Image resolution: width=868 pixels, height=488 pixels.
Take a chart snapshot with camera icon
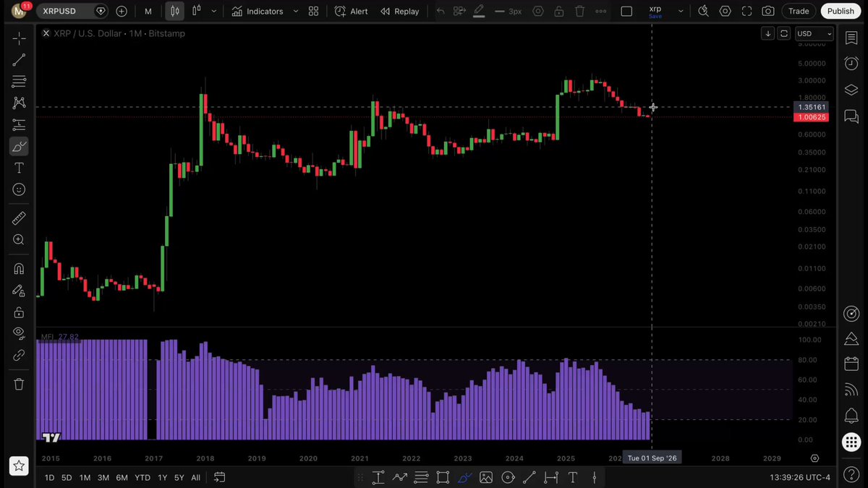768,12
